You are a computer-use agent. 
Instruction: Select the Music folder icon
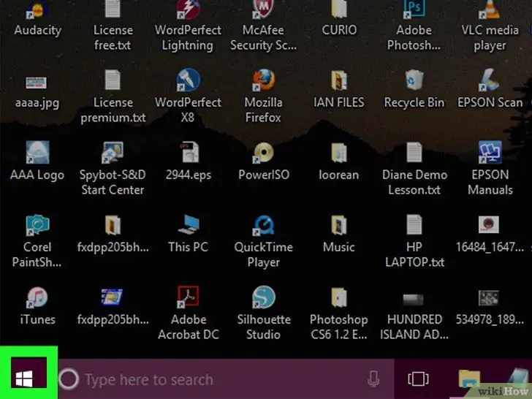pyautogui.click(x=339, y=225)
